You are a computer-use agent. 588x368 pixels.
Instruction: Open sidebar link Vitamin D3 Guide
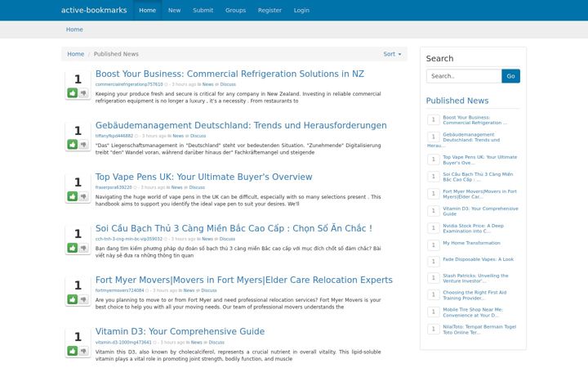tap(480, 211)
